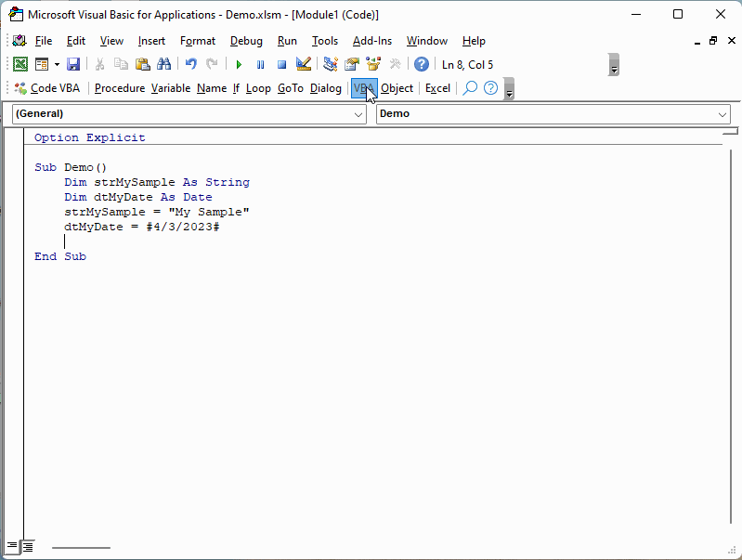
Task: Click the Excel document icon in the menu bar
Action: pyautogui.click(x=20, y=41)
